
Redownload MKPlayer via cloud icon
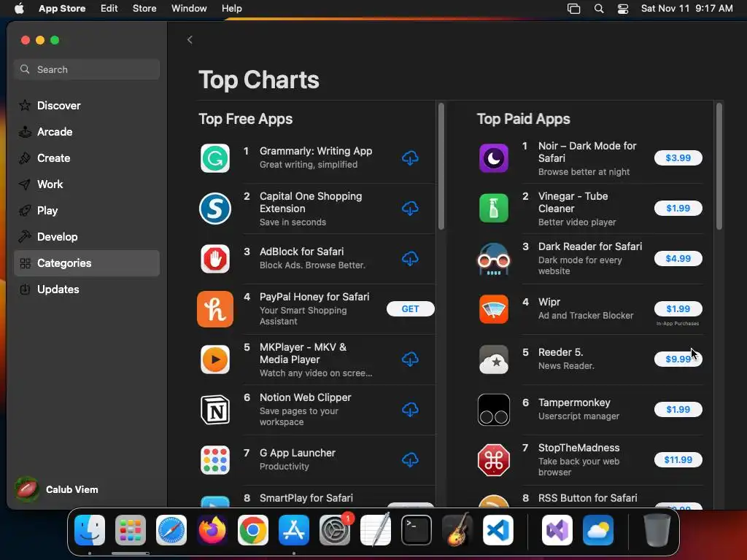pos(410,359)
